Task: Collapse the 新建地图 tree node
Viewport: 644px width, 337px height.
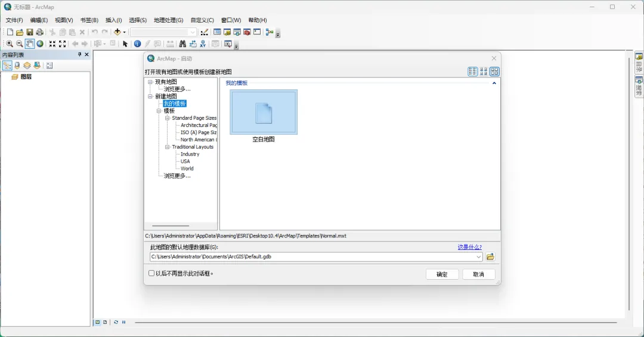Action: click(x=150, y=96)
